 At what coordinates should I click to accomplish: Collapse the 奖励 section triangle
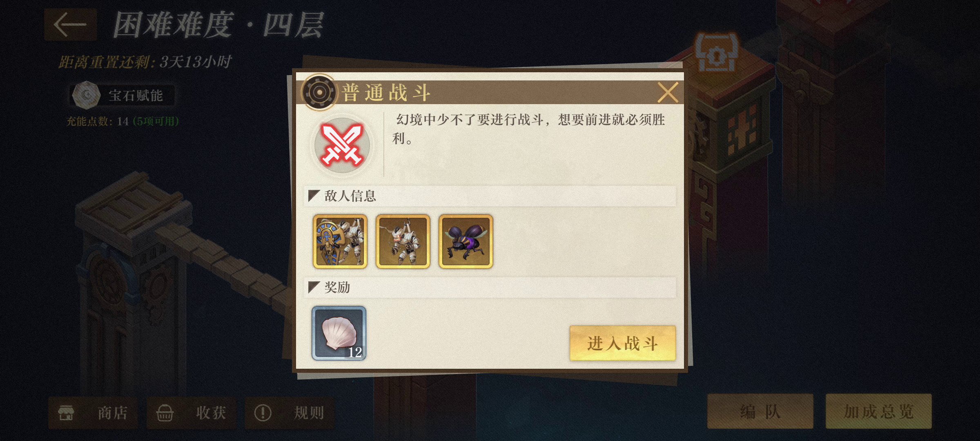click(x=314, y=287)
